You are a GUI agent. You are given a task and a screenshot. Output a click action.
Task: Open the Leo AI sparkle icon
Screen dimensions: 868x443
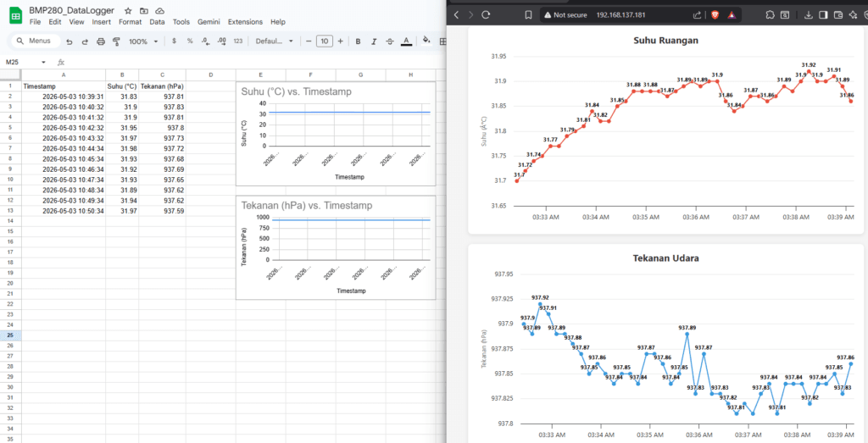coord(853,15)
